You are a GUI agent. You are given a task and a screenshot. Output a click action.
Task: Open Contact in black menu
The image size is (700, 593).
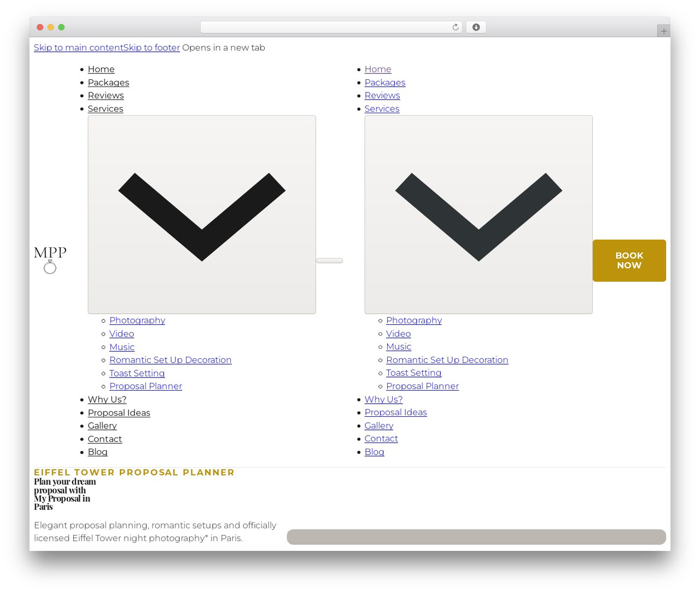coord(104,439)
